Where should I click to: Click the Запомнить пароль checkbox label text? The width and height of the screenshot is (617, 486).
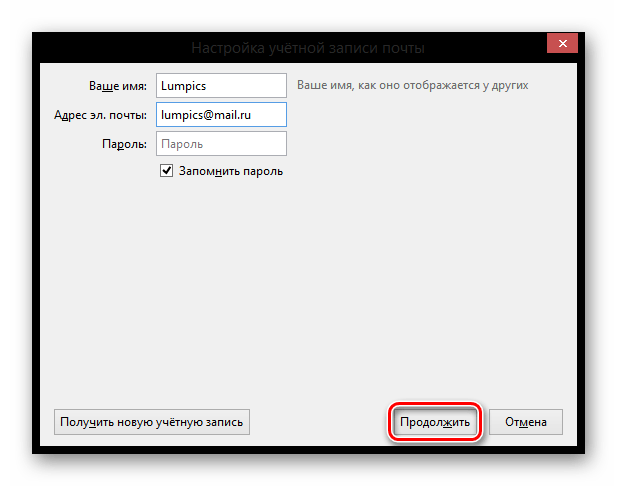click(230, 171)
